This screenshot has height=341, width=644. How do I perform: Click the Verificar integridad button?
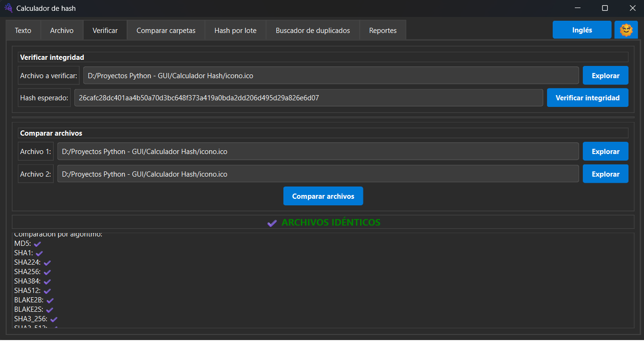click(587, 98)
